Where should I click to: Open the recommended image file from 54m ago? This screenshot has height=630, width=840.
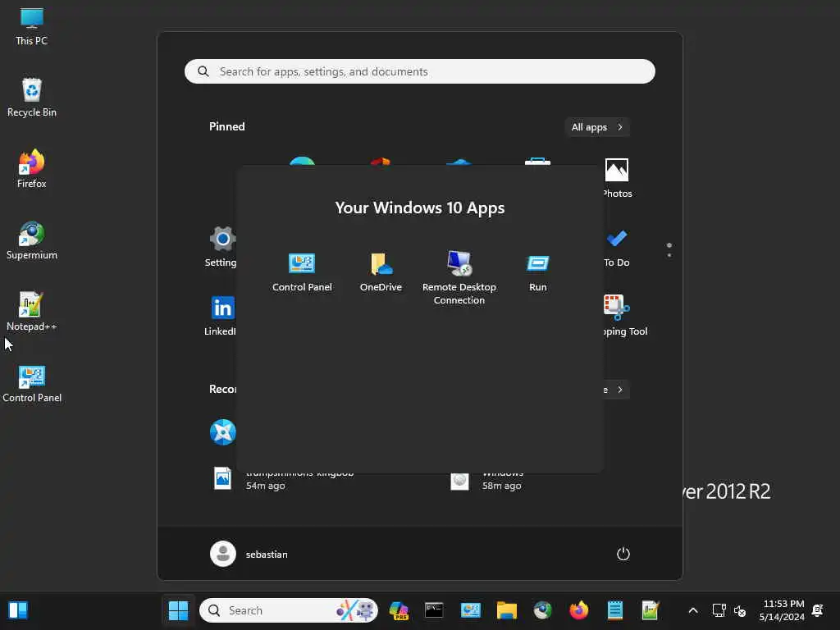click(x=284, y=479)
